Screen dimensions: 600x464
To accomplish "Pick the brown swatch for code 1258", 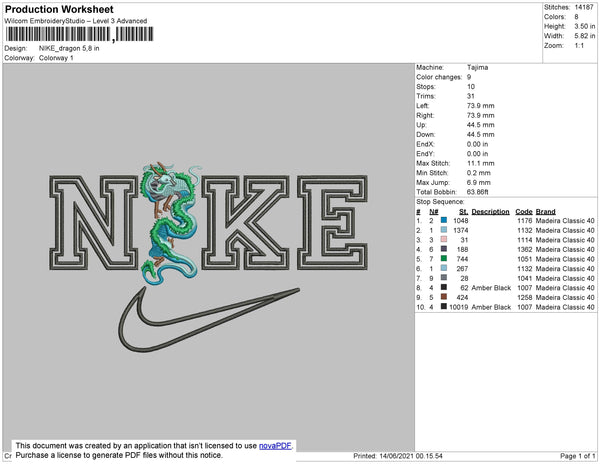I will [444, 297].
